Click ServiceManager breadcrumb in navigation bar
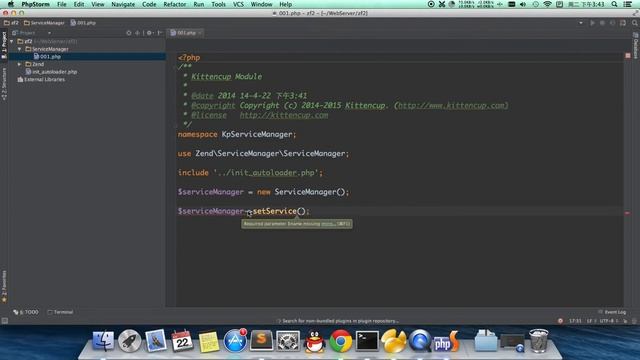 [44, 23]
